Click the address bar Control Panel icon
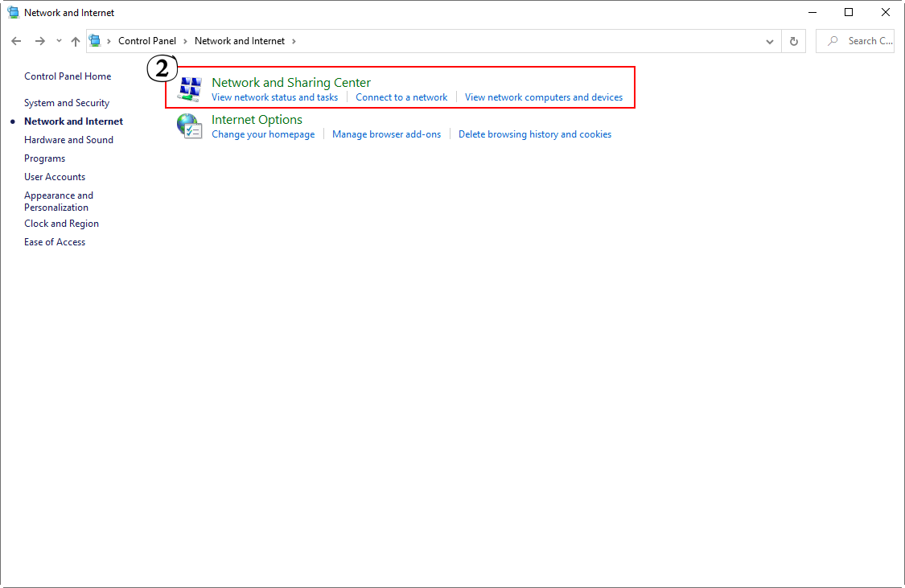Viewport: 905px width, 588px height. [96, 41]
